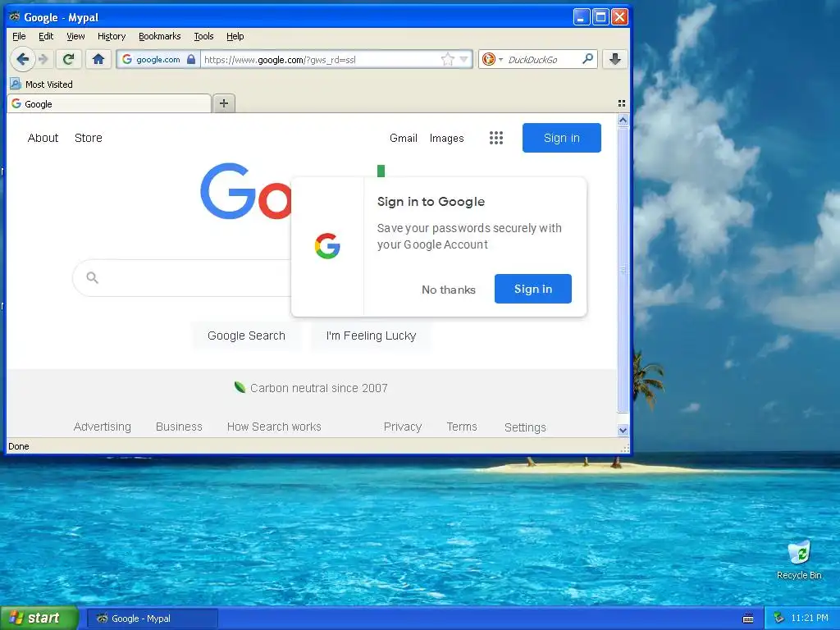840x630 pixels.
Task: Open the Terms footer link
Action: [x=462, y=427]
